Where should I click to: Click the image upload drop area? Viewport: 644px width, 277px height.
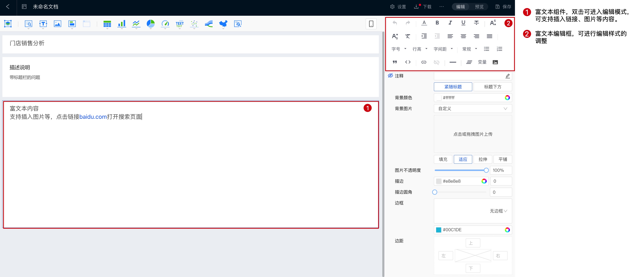coord(473,134)
